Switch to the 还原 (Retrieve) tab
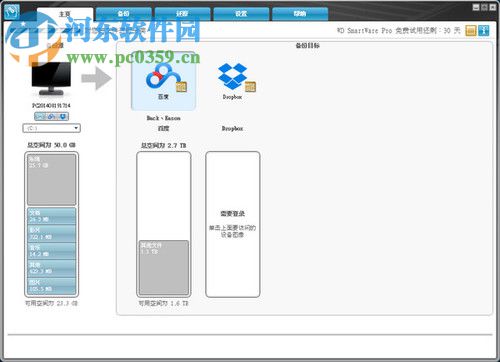Screen dimensions: 500x362 tap(182, 14)
